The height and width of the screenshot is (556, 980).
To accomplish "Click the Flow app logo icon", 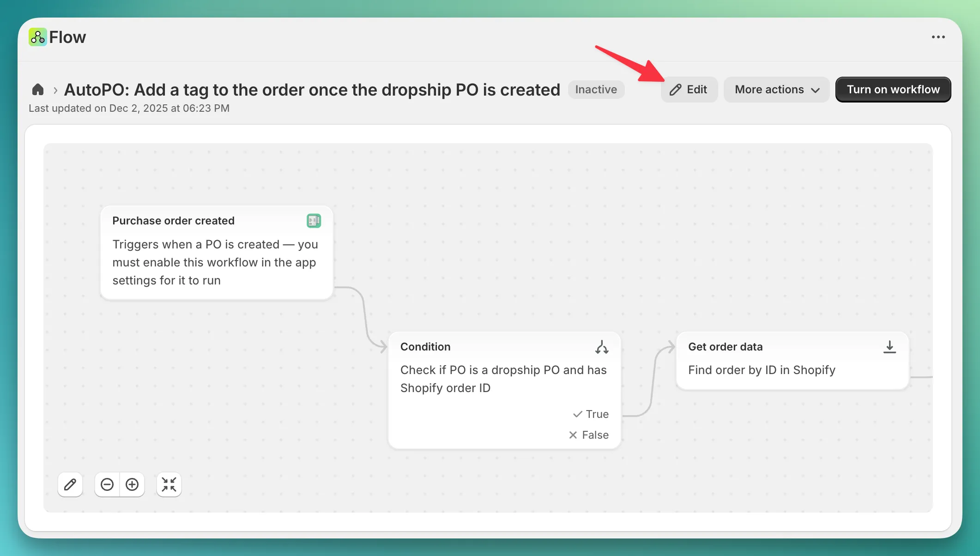I will point(37,37).
